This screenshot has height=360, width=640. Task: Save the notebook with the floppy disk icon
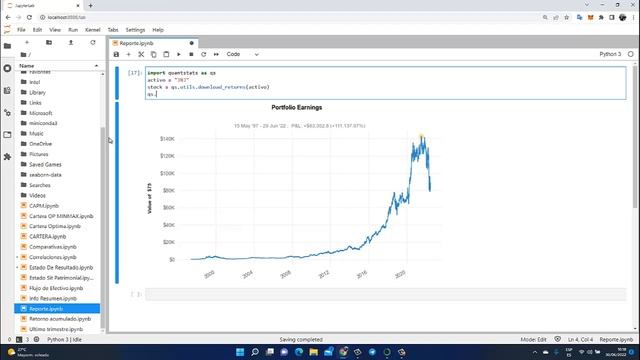(x=116, y=54)
